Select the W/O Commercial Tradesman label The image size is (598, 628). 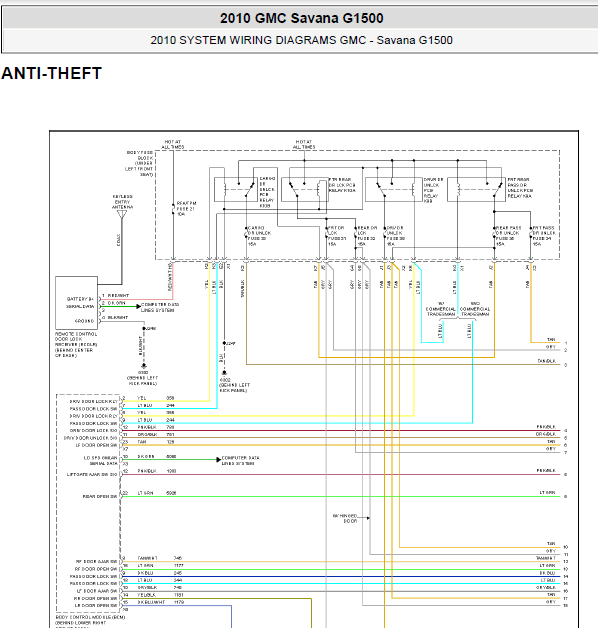coord(475,309)
